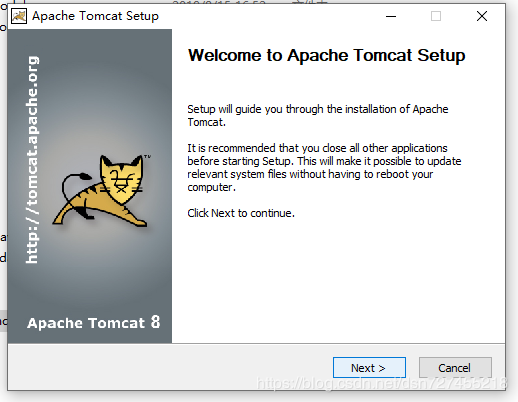The image size is (518, 402).
Task: Click the Tomcat icon in title bar
Action: [x=19, y=16]
